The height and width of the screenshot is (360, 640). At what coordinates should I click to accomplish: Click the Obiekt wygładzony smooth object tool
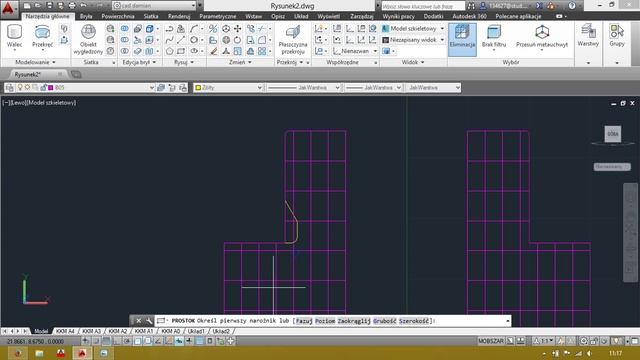[88, 39]
